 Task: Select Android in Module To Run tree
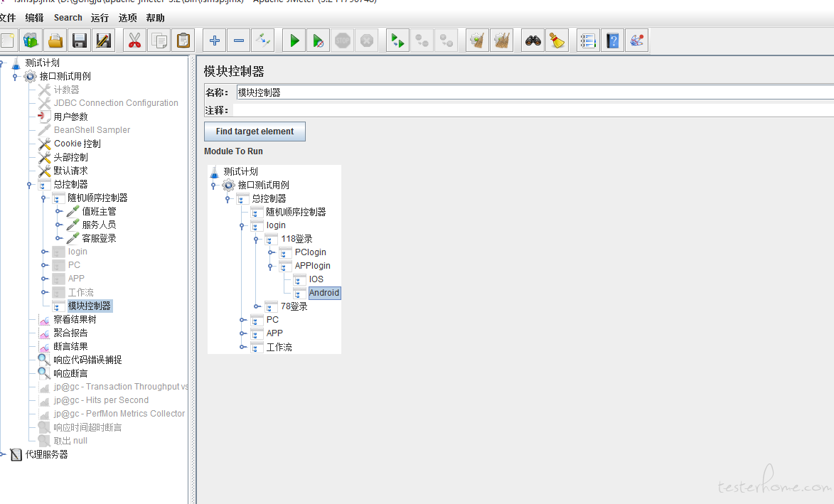coord(324,293)
